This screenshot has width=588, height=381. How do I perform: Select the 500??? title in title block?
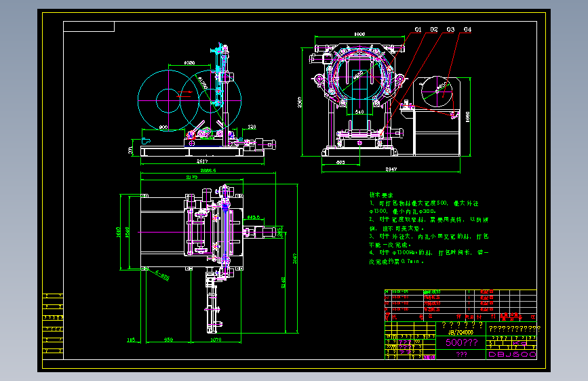462,342
